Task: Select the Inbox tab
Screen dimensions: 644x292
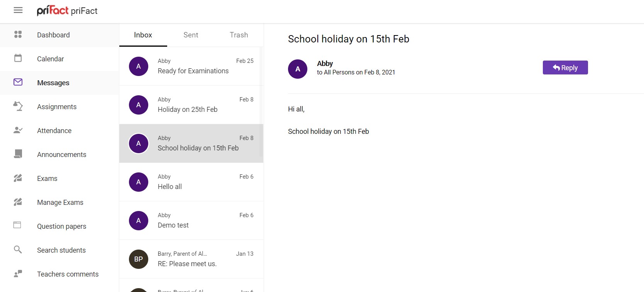Action: [143, 35]
